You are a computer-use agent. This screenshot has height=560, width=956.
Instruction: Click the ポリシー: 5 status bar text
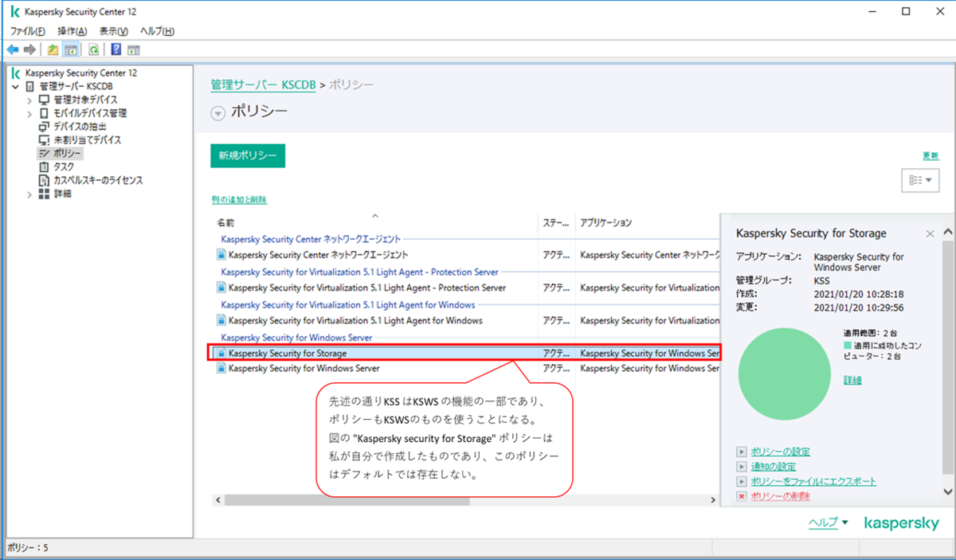(x=27, y=548)
